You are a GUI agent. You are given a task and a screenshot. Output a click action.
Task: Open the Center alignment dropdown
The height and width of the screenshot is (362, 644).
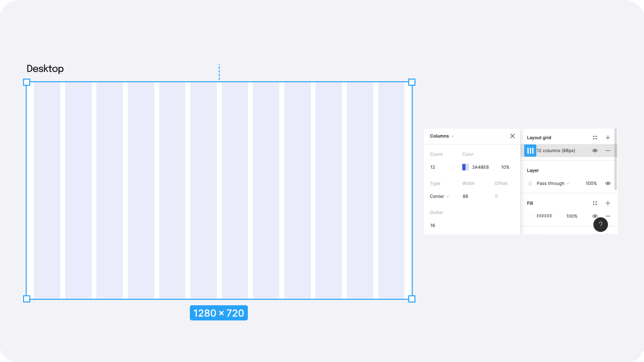(439, 196)
